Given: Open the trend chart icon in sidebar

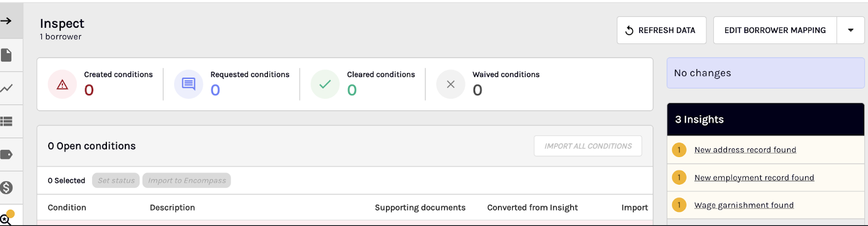Looking at the screenshot, I should (6, 88).
